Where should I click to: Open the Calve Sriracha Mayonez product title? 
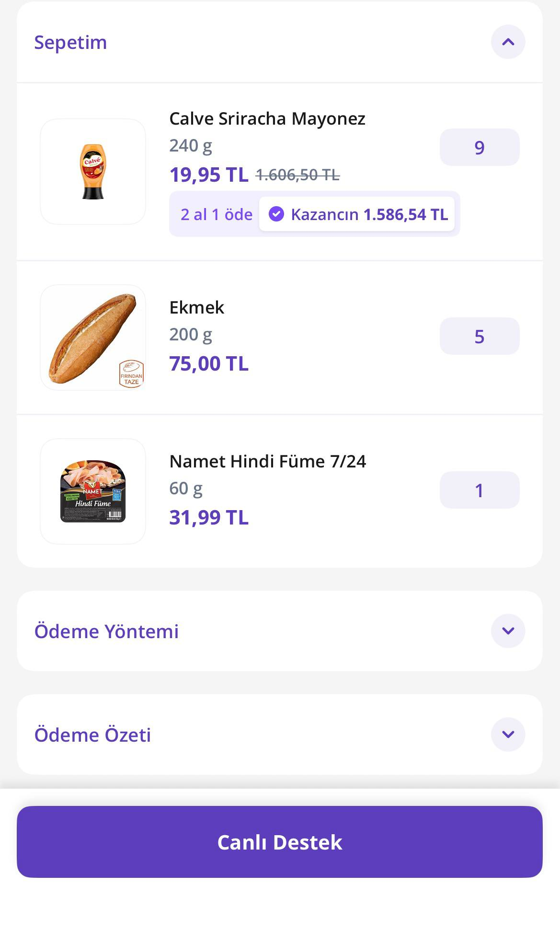(267, 118)
